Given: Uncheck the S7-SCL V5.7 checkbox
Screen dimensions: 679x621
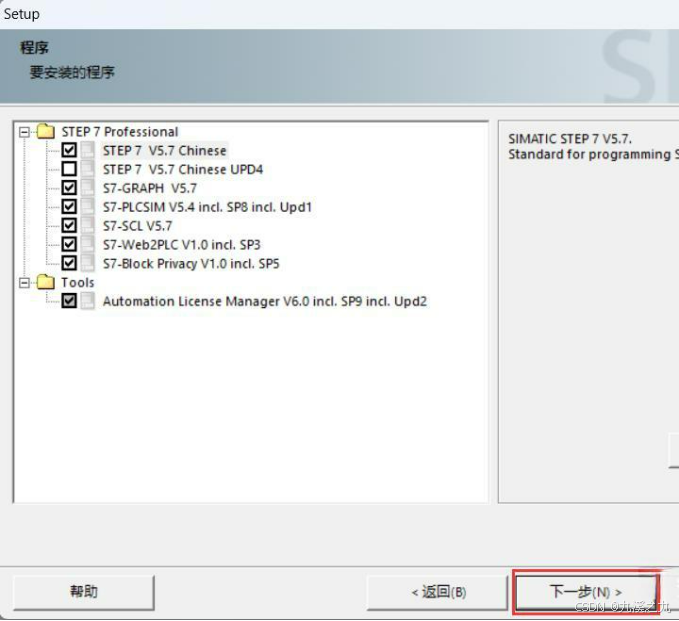Looking at the screenshot, I should pyautogui.click(x=69, y=226).
